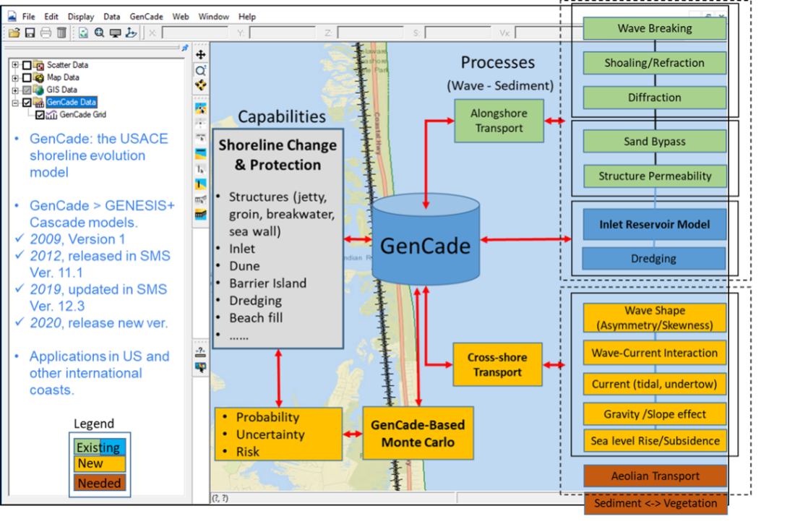This screenshot has width=795, height=532.
Task: Click the X coordinate input field
Action: [x=194, y=33]
